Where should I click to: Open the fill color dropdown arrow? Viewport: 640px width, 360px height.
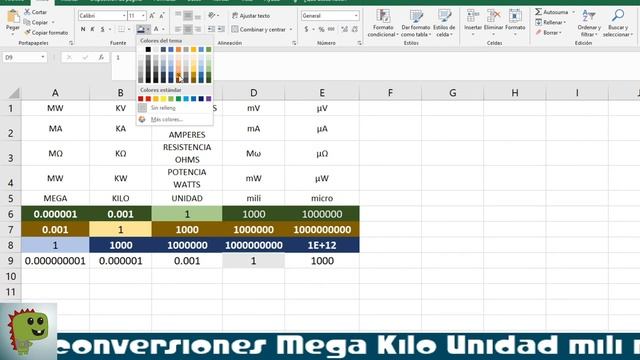148,29
